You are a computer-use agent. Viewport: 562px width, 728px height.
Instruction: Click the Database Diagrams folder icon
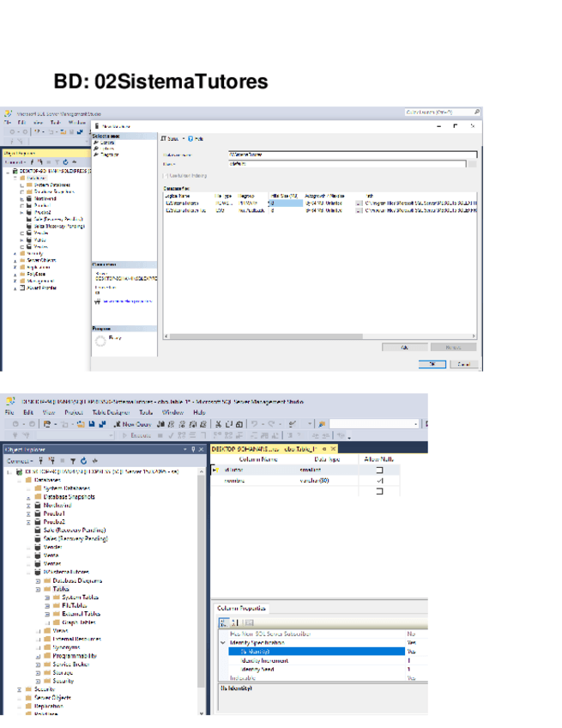coord(47,580)
